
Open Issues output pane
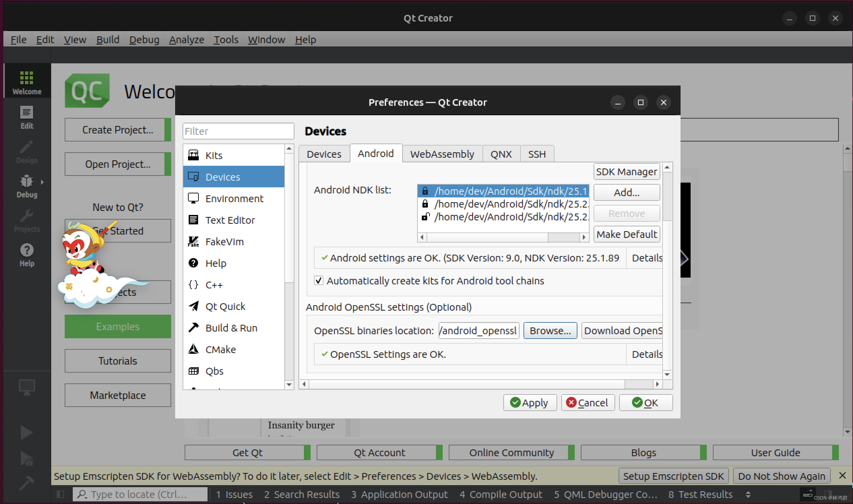tap(235, 495)
